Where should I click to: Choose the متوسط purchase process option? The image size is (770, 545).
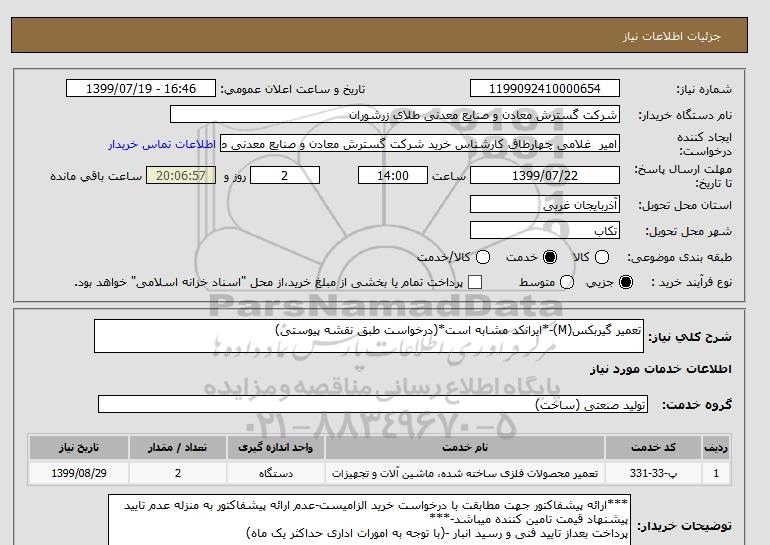(567, 282)
